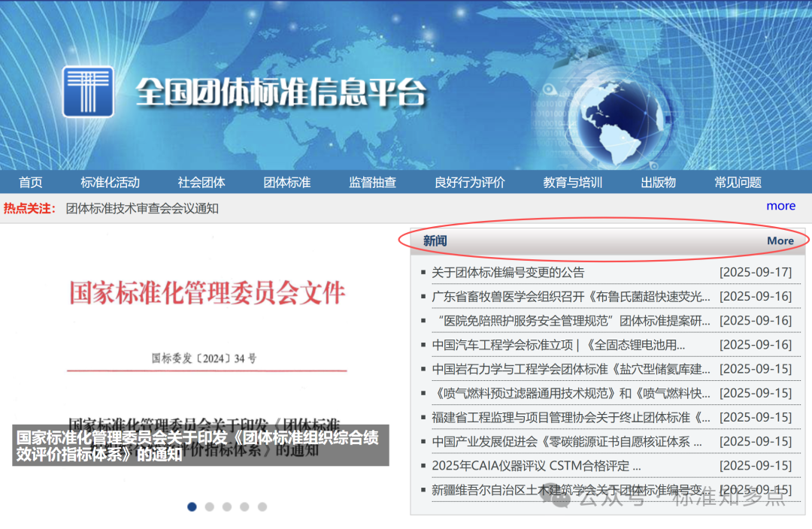Click the 全国团体标准信息平台 site title
The image size is (812, 529).
click(281, 92)
